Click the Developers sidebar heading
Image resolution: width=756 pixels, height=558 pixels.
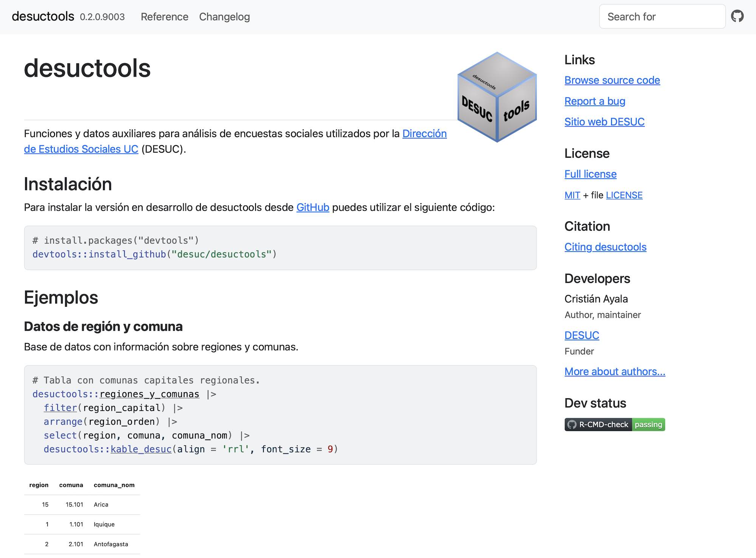pos(597,278)
